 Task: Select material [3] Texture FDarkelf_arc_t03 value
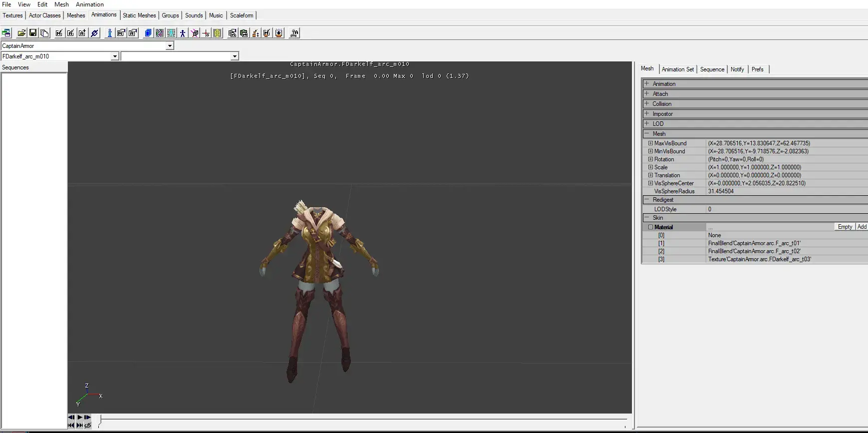click(787, 259)
